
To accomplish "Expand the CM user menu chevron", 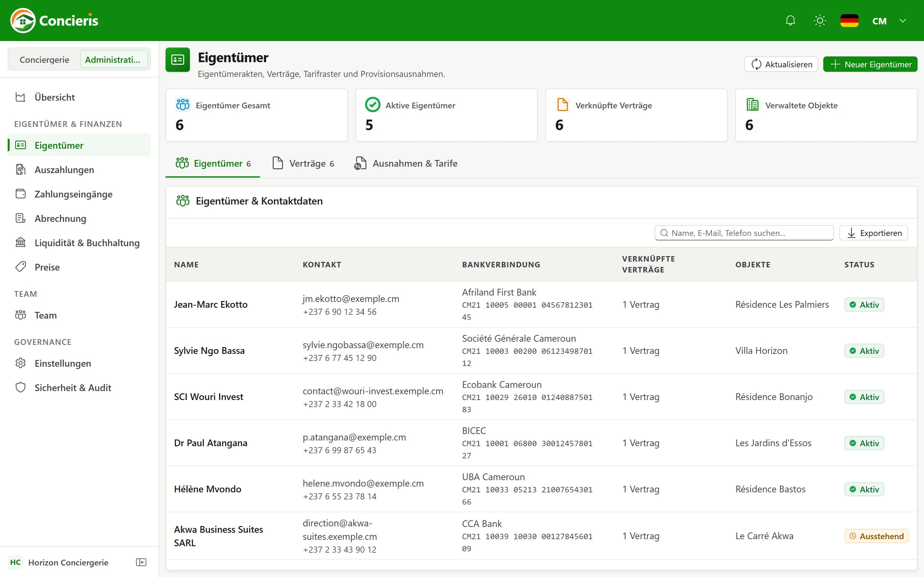I will click(x=903, y=21).
